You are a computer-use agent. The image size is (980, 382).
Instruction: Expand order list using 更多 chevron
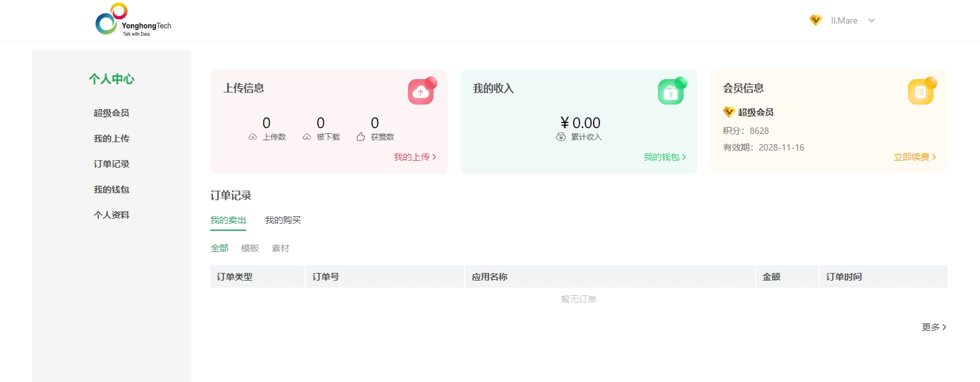point(944,327)
